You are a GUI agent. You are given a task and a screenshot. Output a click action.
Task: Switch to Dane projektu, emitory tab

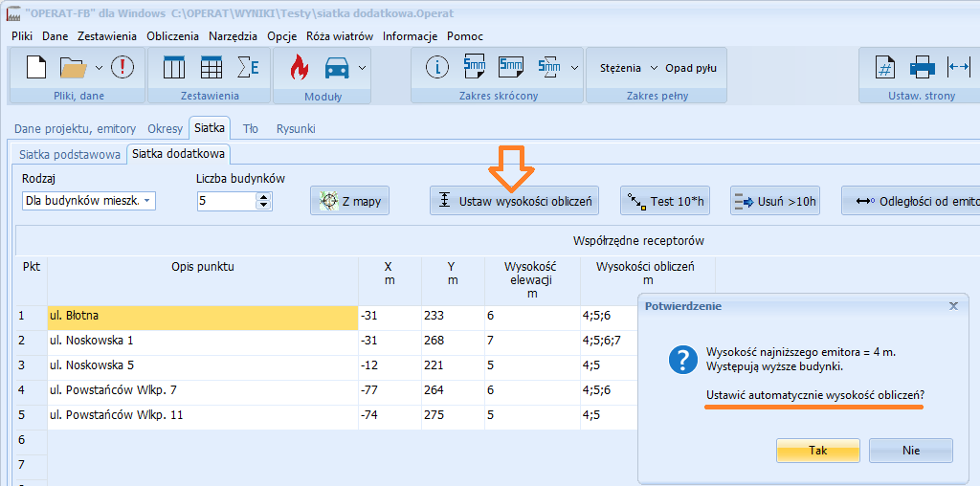pyautogui.click(x=75, y=129)
